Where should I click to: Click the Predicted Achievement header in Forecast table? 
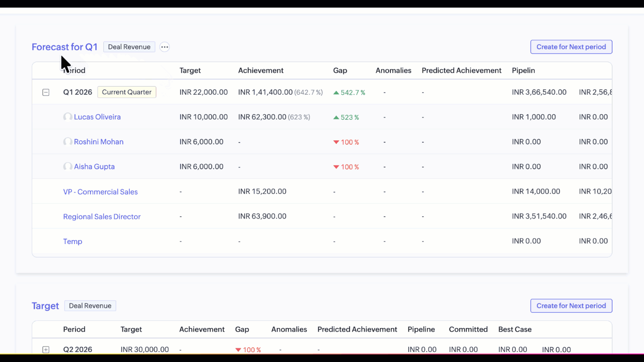pos(462,71)
